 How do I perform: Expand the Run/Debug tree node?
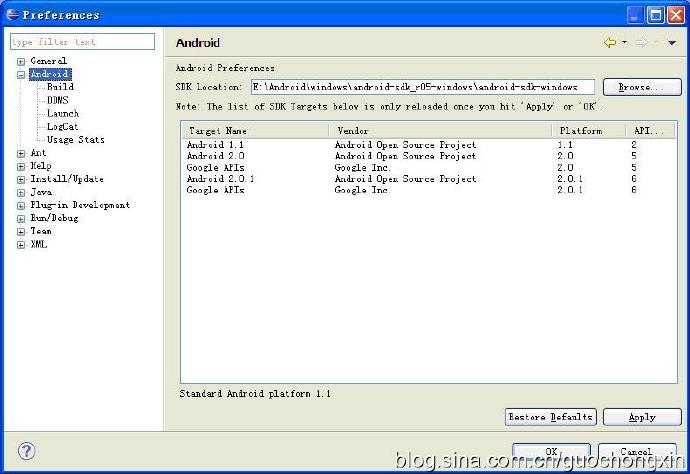pos(21,219)
